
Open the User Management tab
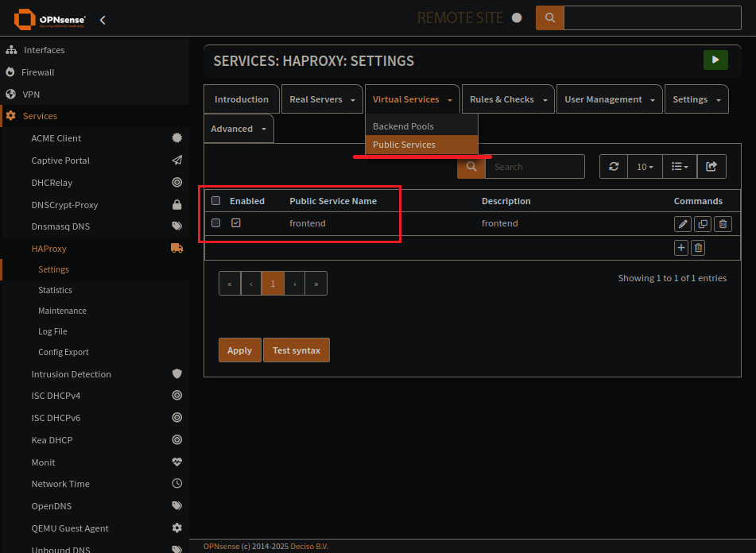(x=603, y=99)
